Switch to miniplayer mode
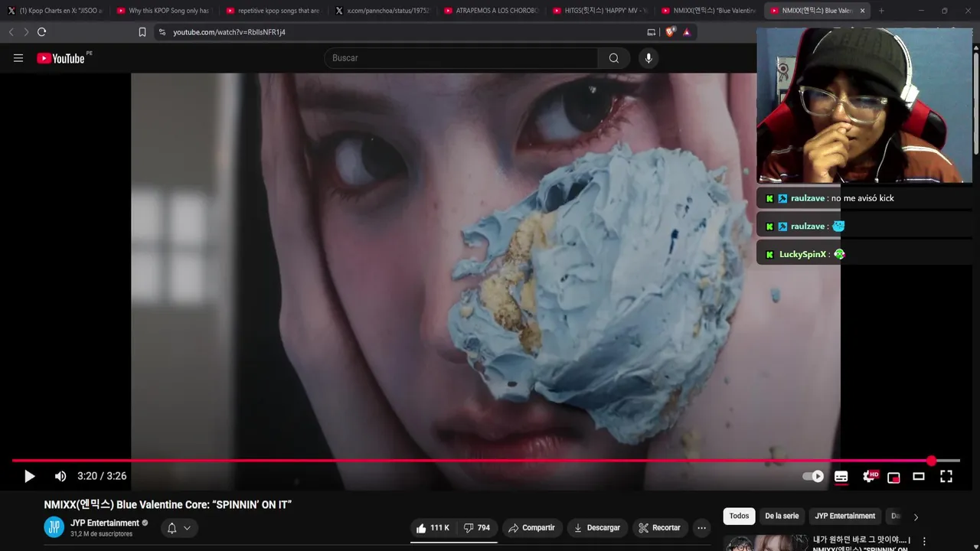Screen dimensions: 980x551 893,477
